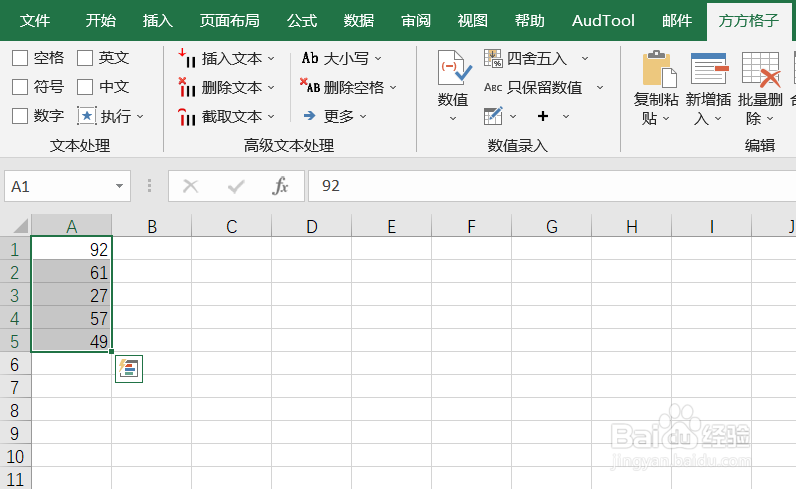796x489 pixels.
Task: Select row 6 header
Action: pyautogui.click(x=15, y=364)
